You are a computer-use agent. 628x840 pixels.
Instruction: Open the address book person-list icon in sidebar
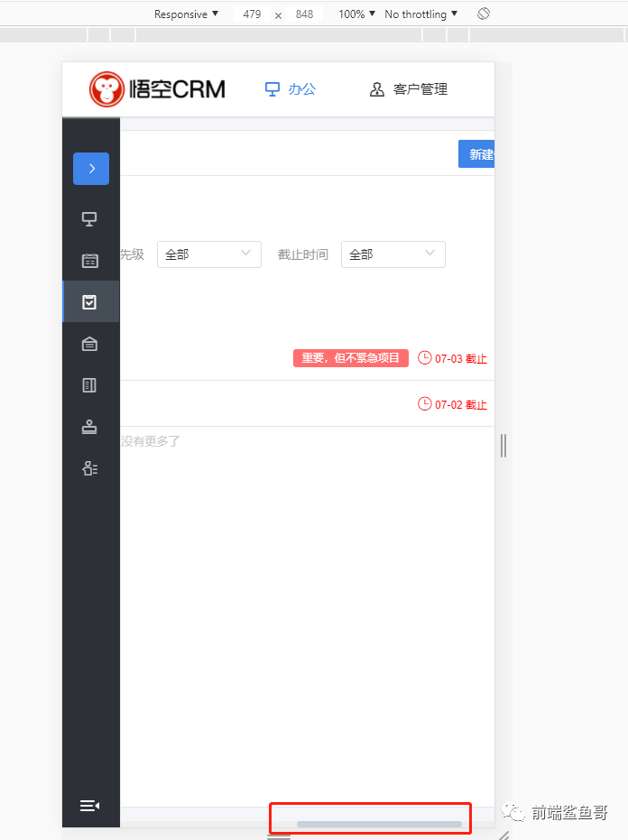(89, 469)
